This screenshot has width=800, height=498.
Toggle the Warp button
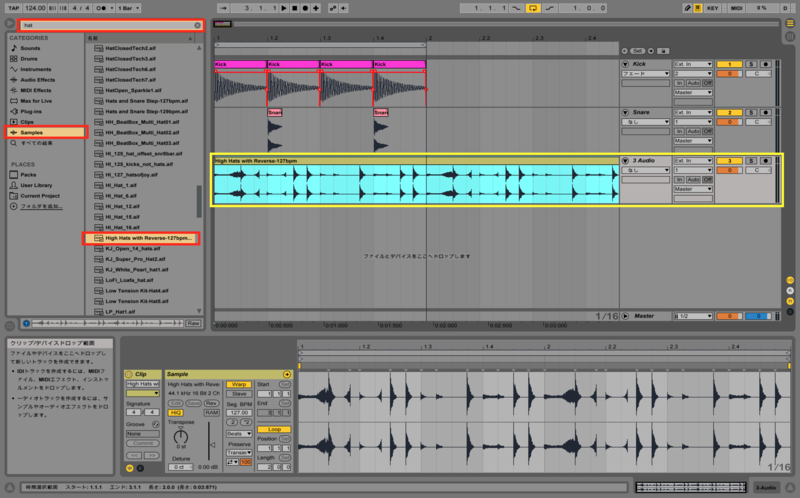pos(239,384)
